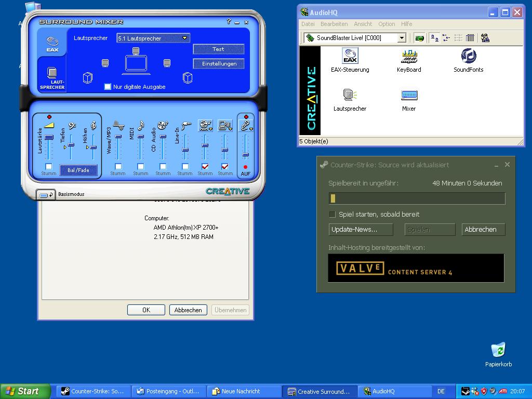Click the sound card icon in AudioHQ toolbar

420,38
